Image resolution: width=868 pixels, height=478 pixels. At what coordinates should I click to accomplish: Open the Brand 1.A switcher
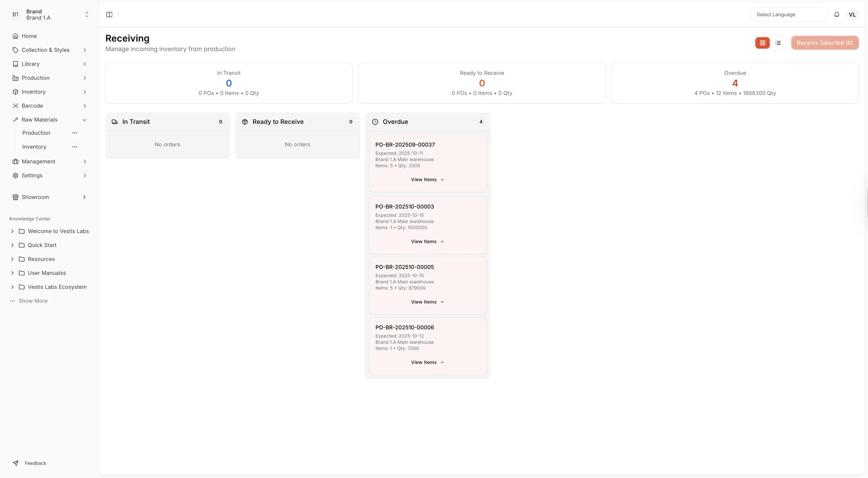coord(50,14)
